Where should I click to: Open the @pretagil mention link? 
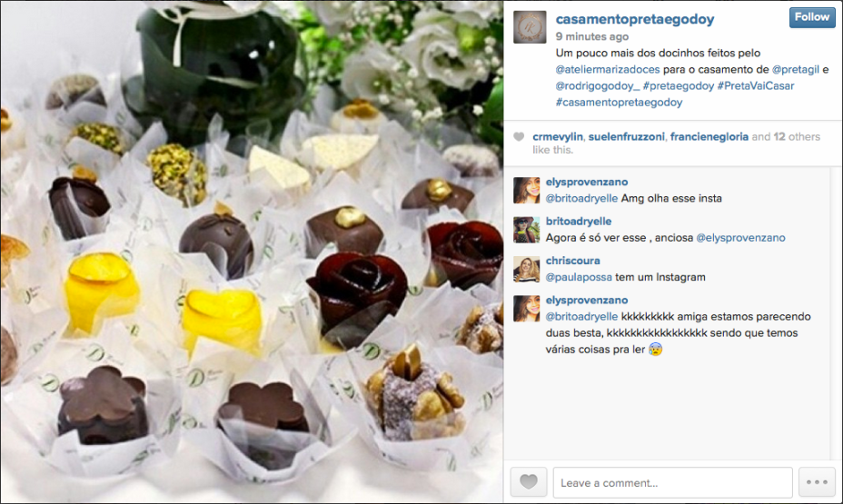click(x=795, y=69)
